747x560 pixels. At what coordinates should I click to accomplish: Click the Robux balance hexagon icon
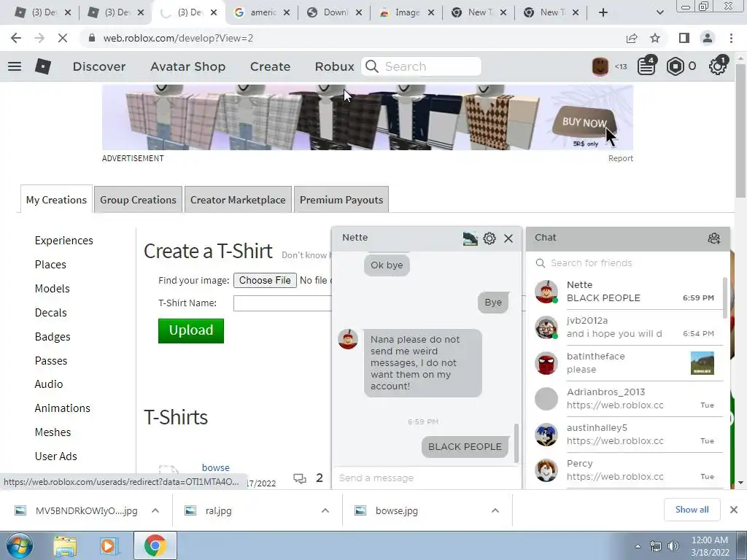675,66
